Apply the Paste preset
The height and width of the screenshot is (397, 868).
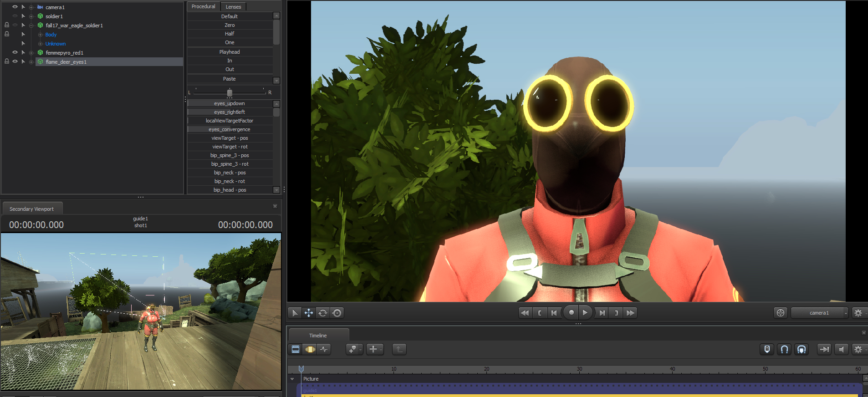pyautogui.click(x=230, y=79)
